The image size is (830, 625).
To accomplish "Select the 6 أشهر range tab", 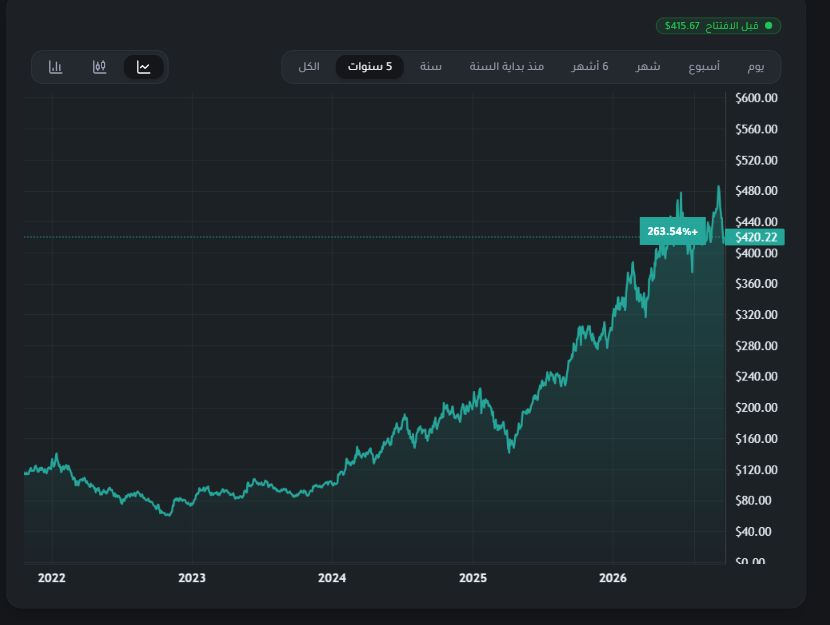I will point(590,67).
